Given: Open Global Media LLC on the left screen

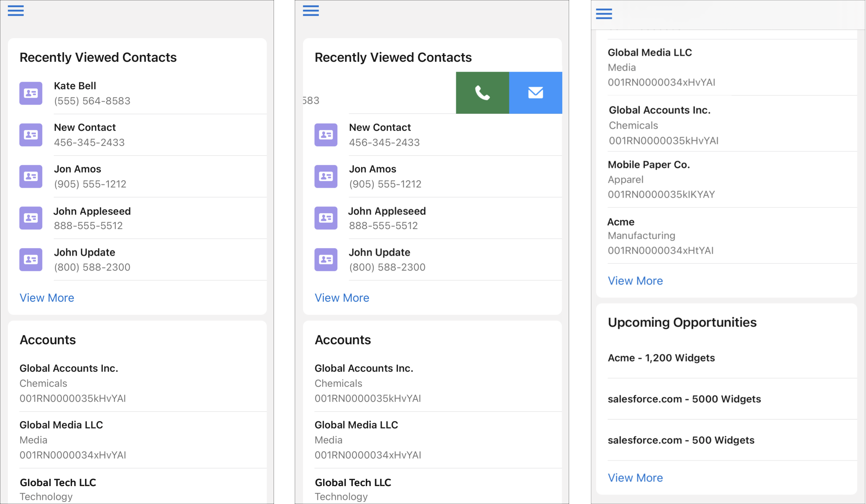Looking at the screenshot, I should 61,425.
